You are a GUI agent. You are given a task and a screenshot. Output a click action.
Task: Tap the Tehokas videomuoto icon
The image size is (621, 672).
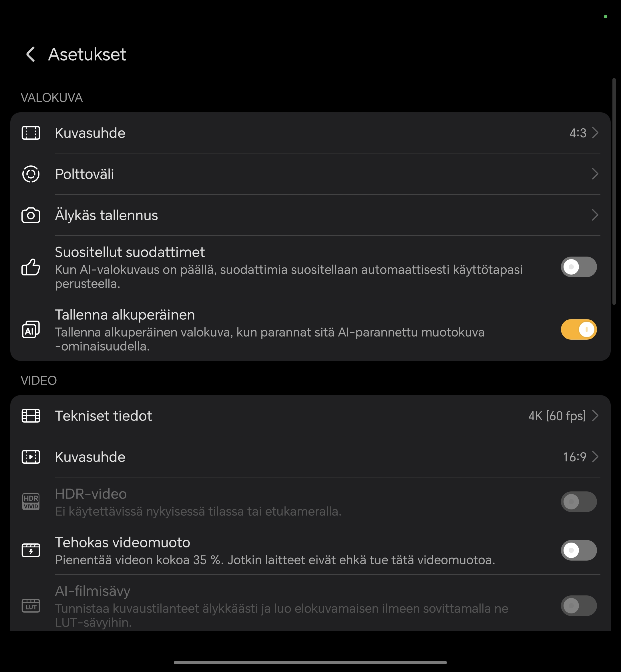(31, 550)
